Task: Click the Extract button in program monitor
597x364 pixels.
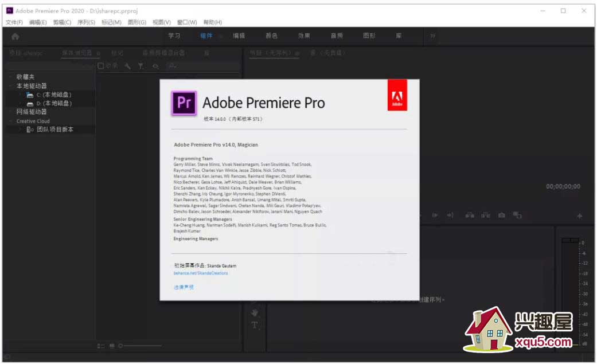Action: tap(485, 216)
